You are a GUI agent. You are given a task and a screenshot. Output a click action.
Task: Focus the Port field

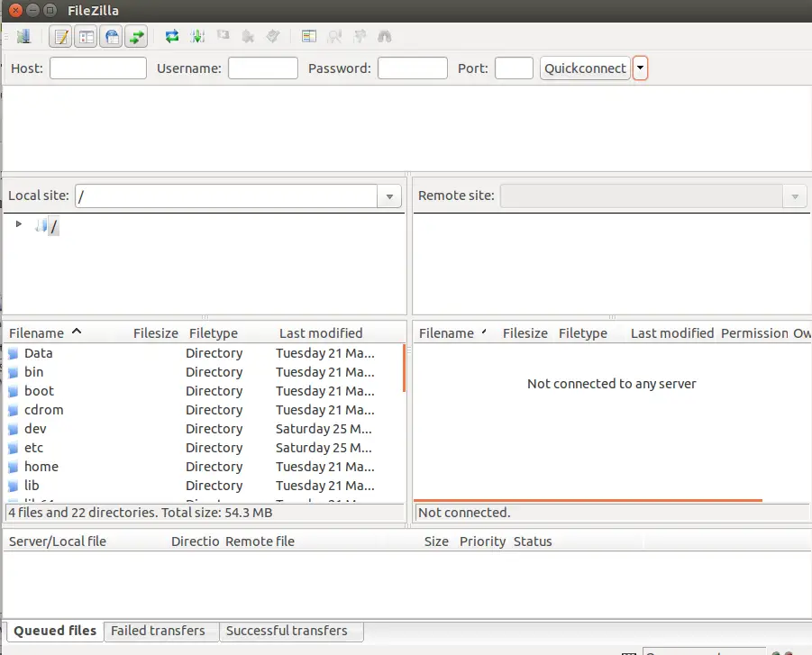tap(514, 68)
